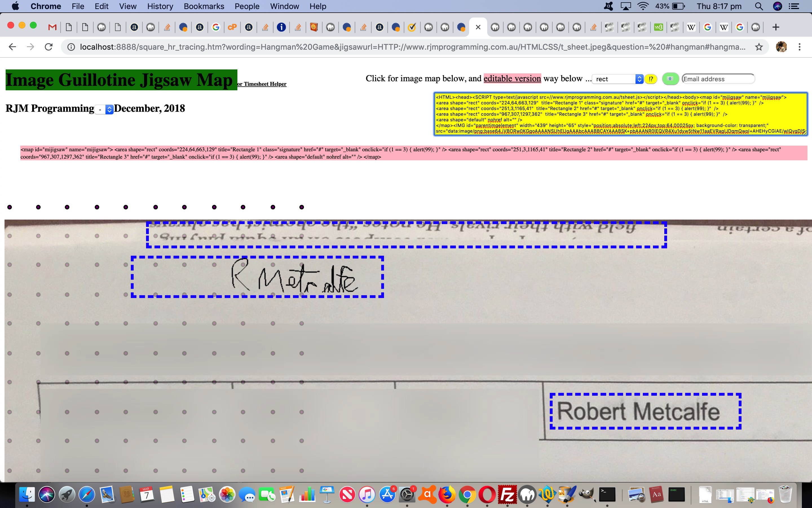
Task: Open Dictionary from the Dock
Action: click(x=656, y=494)
